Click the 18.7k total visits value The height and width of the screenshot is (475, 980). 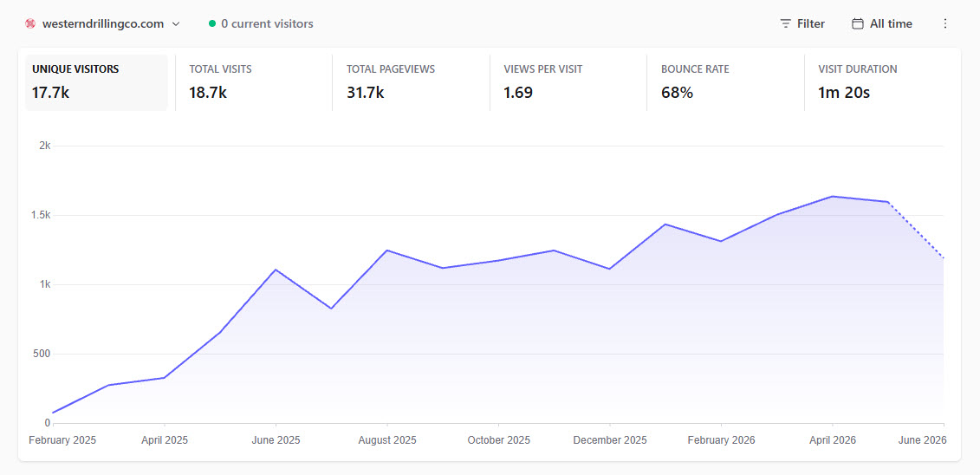tap(207, 93)
